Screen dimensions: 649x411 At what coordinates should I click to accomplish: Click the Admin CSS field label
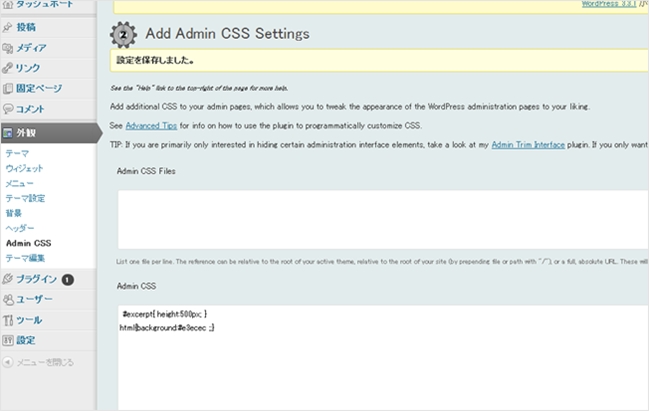pyautogui.click(x=136, y=286)
